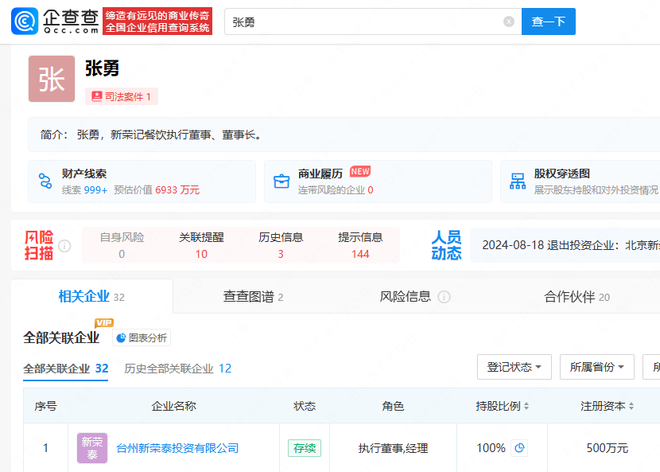Open the 商业履历 card

click(x=378, y=181)
